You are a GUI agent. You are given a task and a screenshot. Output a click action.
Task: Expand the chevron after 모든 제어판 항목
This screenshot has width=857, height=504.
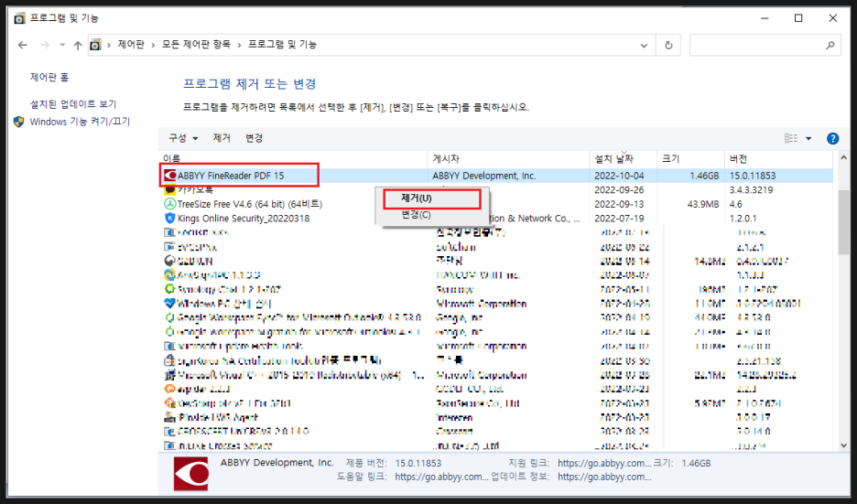click(x=239, y=45)
